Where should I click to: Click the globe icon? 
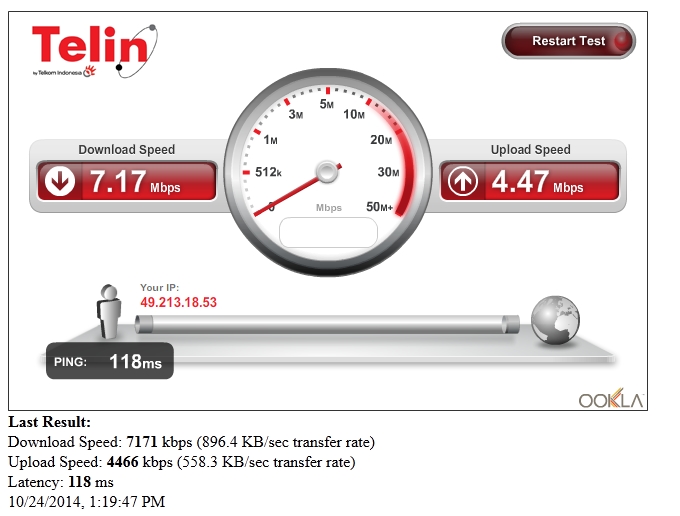[x=555, y=320]
